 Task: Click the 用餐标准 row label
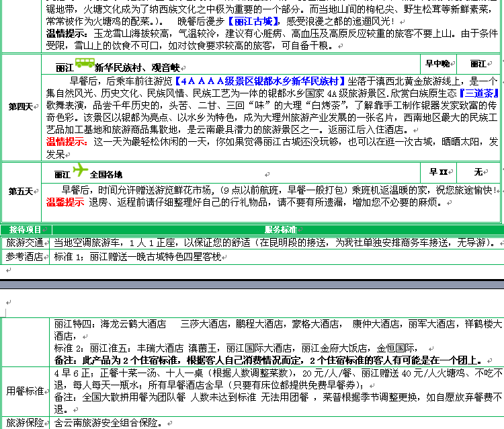25,390
